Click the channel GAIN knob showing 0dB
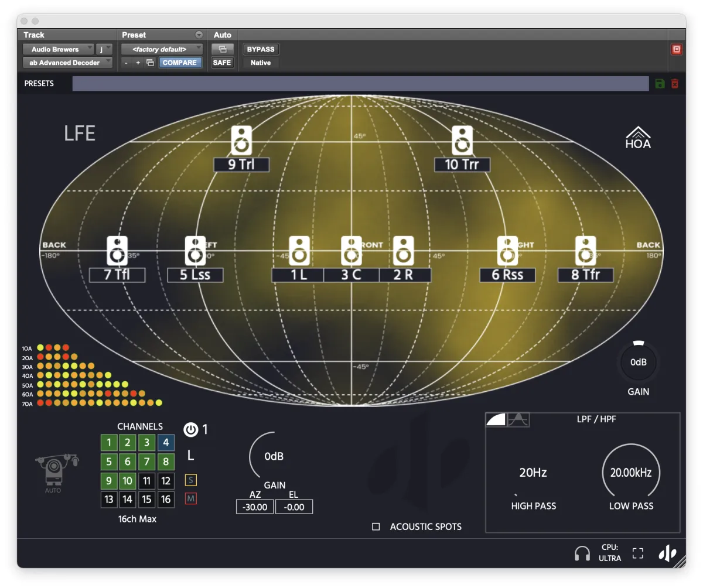This screenshot has width=703, height=588. pos(274,456)
